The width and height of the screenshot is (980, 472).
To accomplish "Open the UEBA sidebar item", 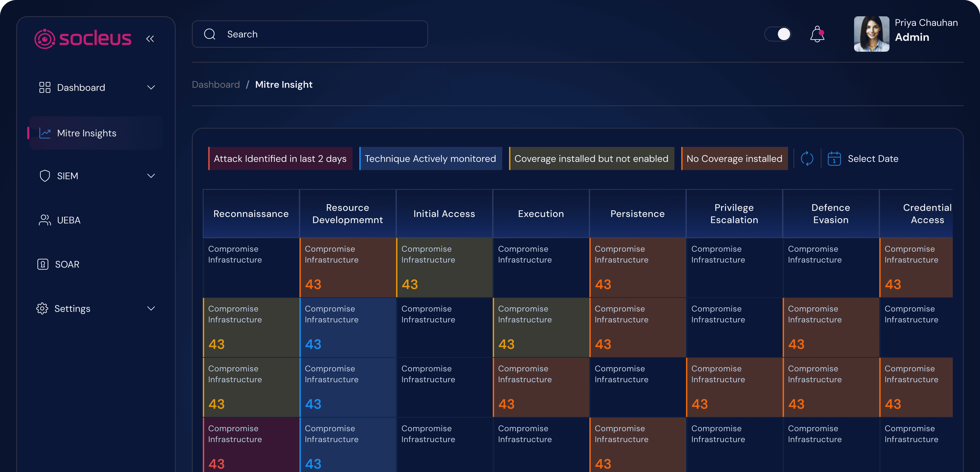I will 97,220.
